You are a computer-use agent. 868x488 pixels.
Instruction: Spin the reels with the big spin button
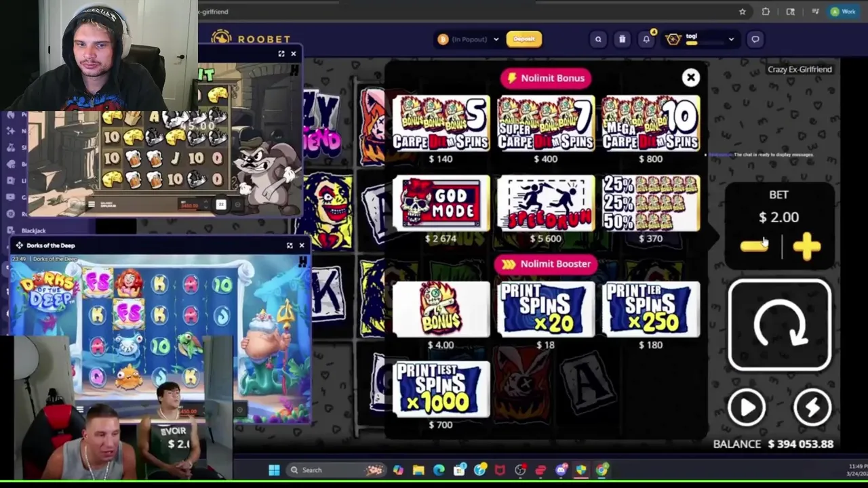779,325
